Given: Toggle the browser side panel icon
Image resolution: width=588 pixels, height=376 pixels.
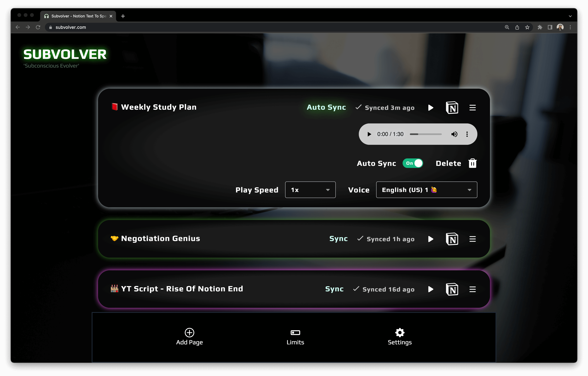Looking at the screenshot, I should pyautogui.click(x=550, y=27).
